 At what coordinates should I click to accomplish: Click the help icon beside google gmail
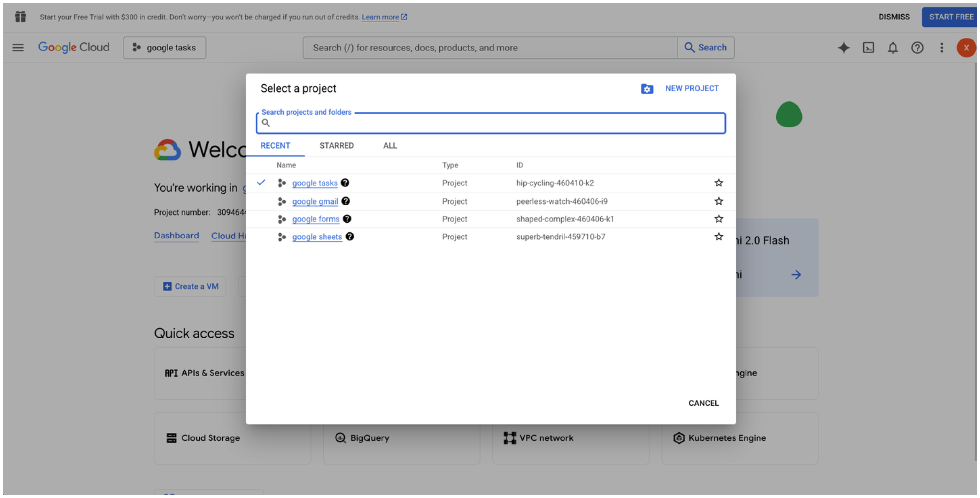346,201
